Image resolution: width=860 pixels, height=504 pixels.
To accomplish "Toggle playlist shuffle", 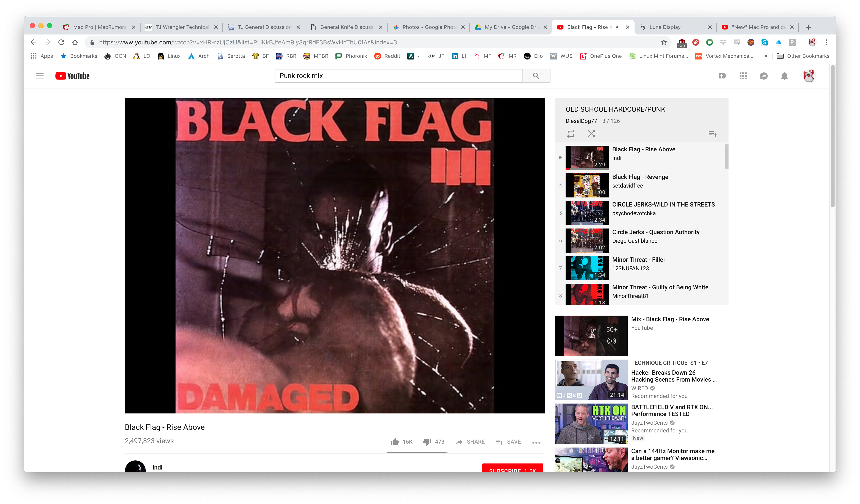I will tap(591, 133).
